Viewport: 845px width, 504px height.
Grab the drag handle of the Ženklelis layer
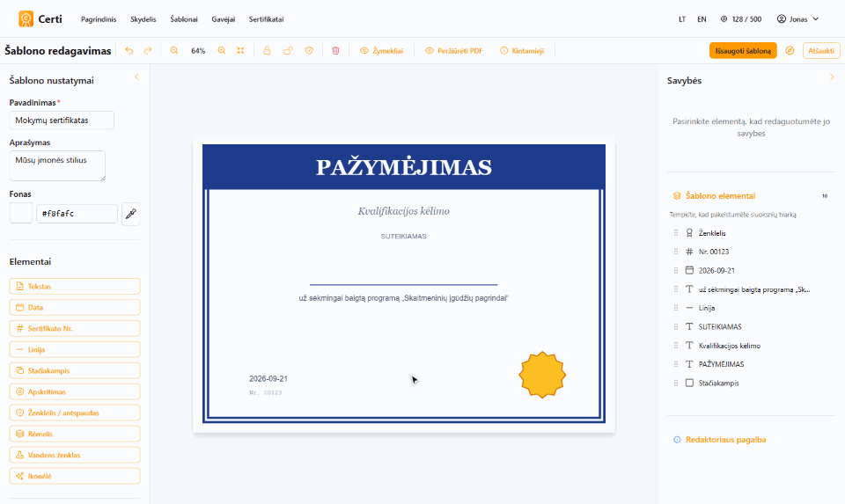676,233
